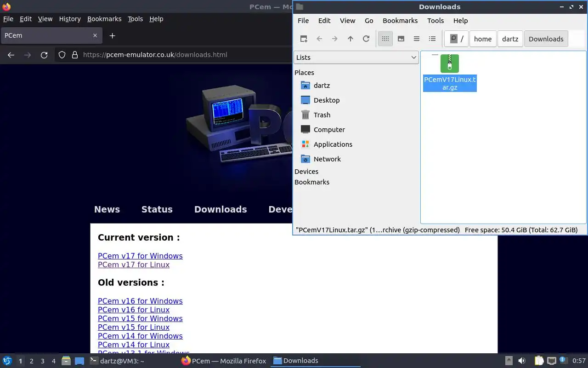This screenshot has width=588, height=368.
Task: Download PCem v16 for Linux
Action: pyautogui.click(x=134, y=310)
